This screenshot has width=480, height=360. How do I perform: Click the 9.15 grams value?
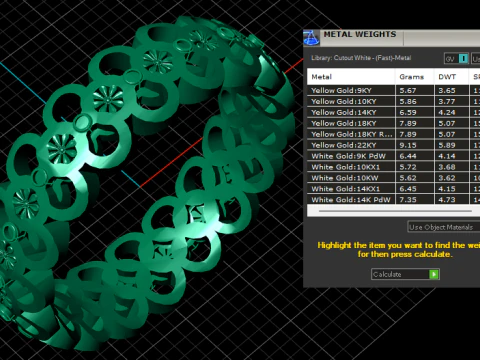point(408,145)
